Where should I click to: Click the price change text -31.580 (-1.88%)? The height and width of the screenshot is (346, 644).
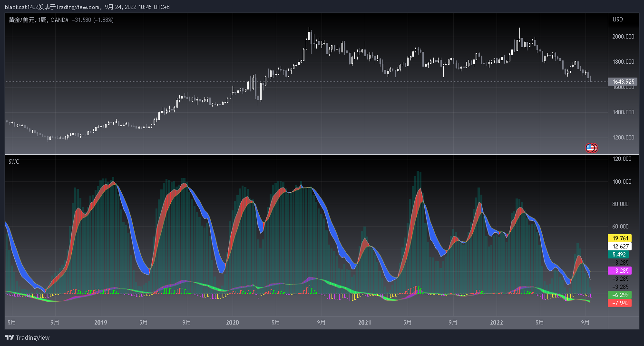click(93, 20)
